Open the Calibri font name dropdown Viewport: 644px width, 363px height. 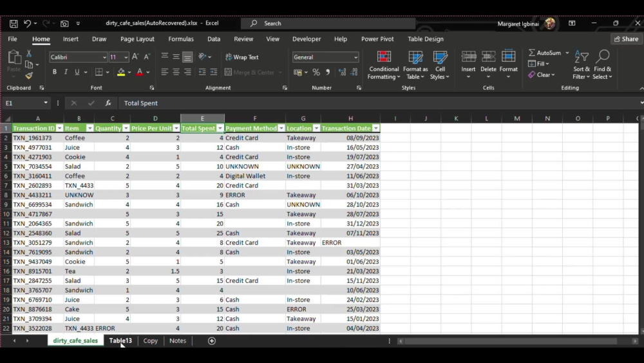click(104, 57)
